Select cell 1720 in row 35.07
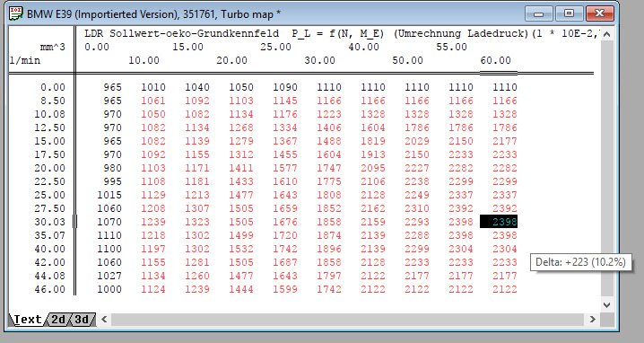The width and height of the screenshot is (644, 343). pyautogui.click(x=285, y=235)
